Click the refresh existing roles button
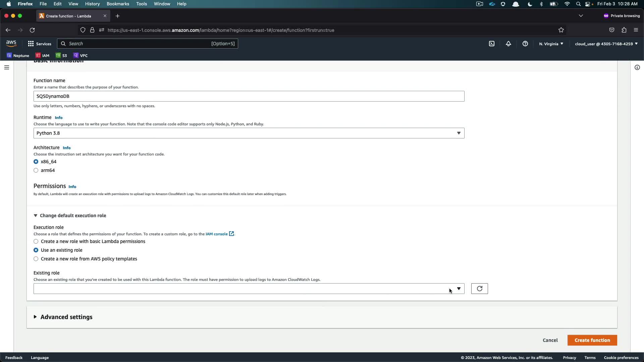 [479, 289]
